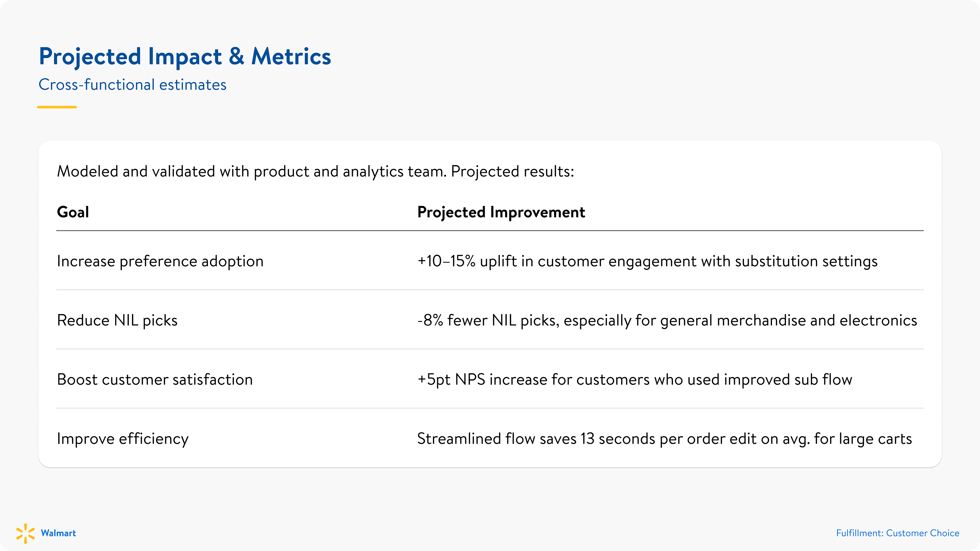
Task: Click the yellow accent bar under the subtitle
Action: (57, 107)
